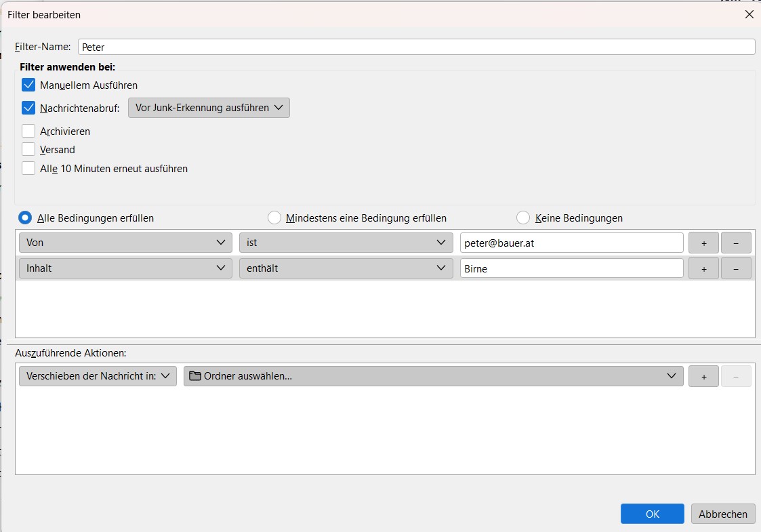The image size is (761, 532).
Task: Enable the Archivieren checkbox
Action: pos(28,131)
